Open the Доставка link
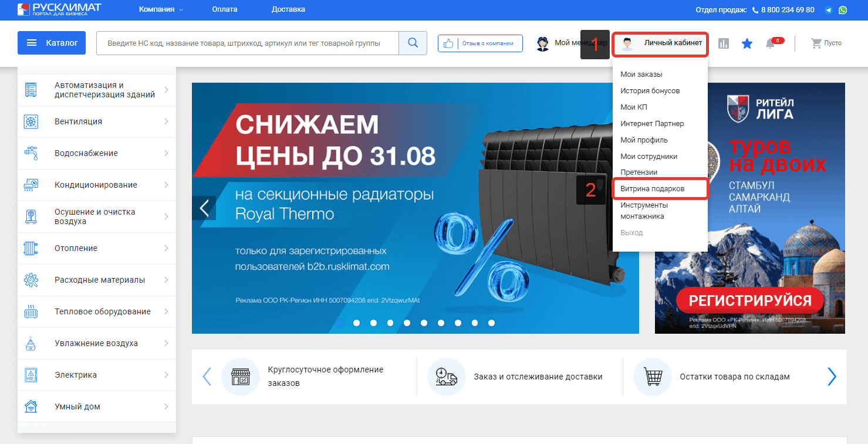This screenshot has width=868, height=444. [x=288, y=9]
